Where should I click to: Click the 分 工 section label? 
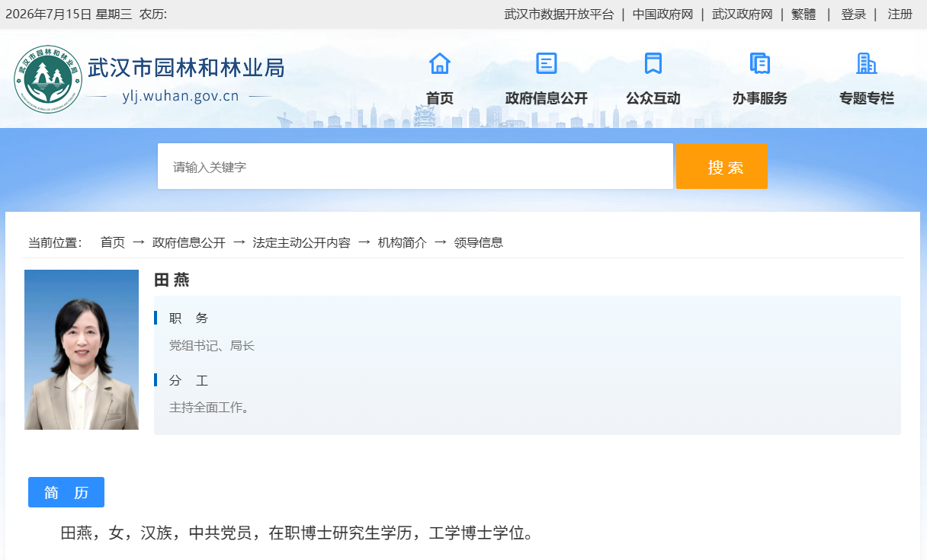188,380
